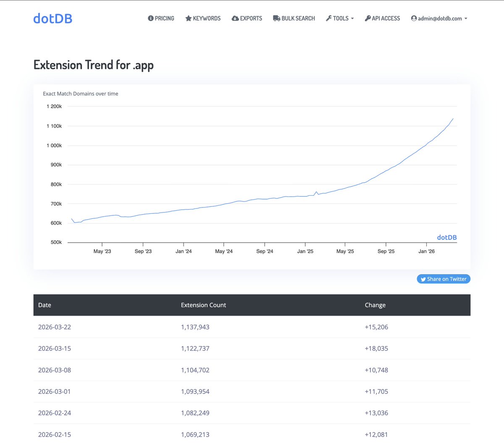Click the dotDB label in the chart corner
The image size is (504, 443).
pyautogui.click(x=447, y=237)
